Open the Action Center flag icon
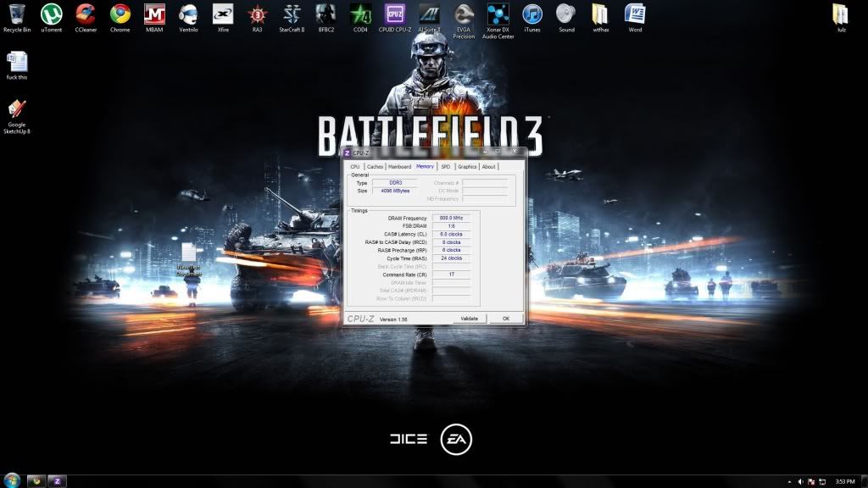This screenshot has height=488, width=868. pyautogui.click(x=811, y=482)
